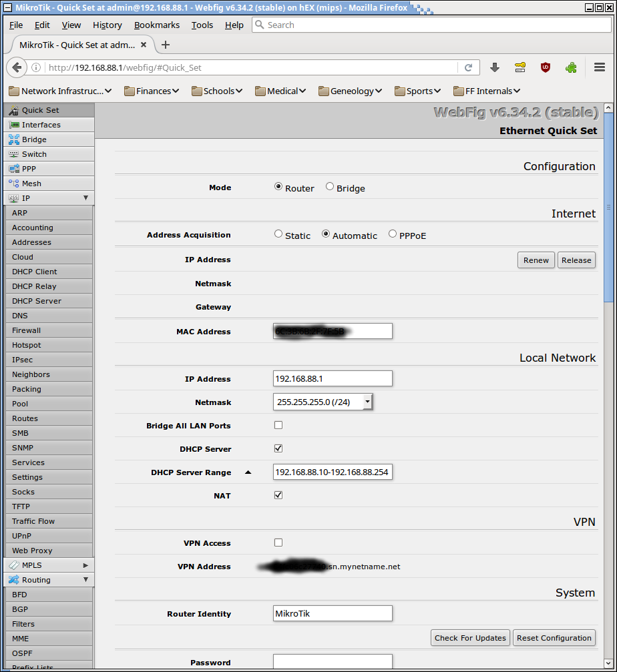617x672 pixels.
Task: Click the key password manager toolbar icon
Action: pos(520,67)
